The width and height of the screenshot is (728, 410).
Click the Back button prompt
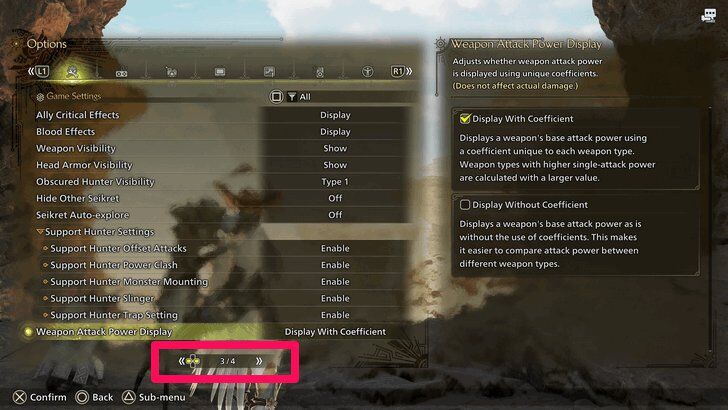[x=94, y=397]
